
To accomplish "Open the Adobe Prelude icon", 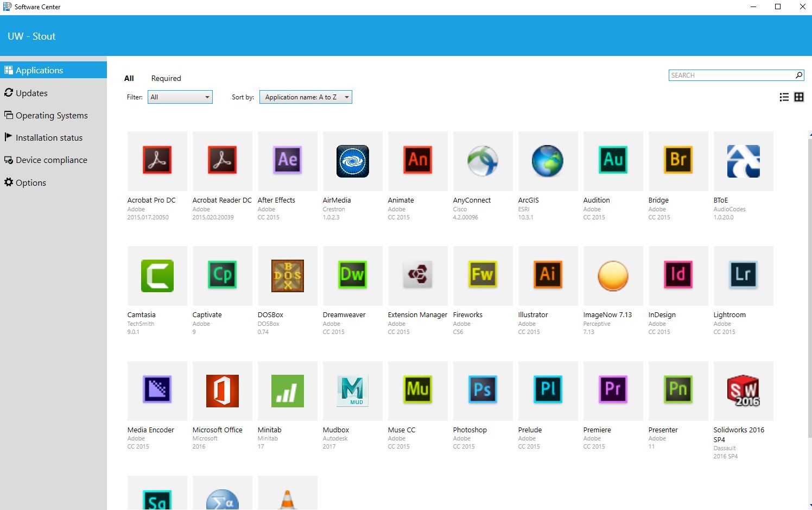I will click(x=548, y=391).
